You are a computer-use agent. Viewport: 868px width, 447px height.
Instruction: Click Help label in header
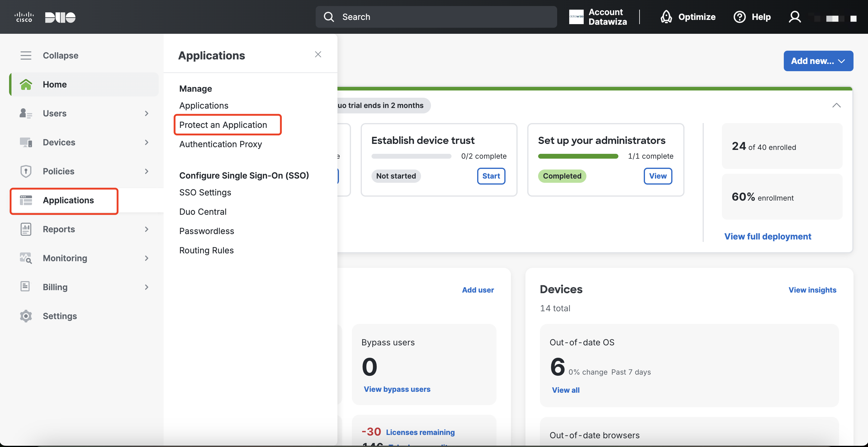pos(761,17)
